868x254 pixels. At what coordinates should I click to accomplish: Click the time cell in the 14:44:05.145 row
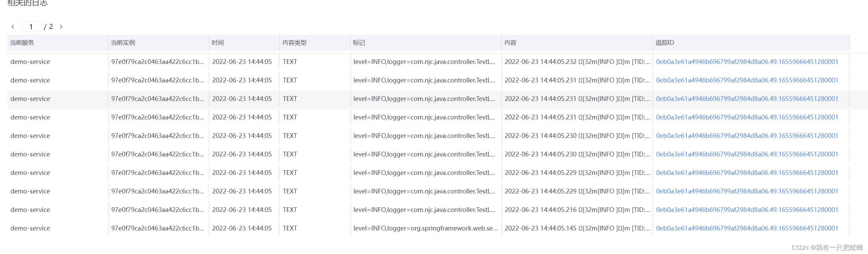(242, 228)
